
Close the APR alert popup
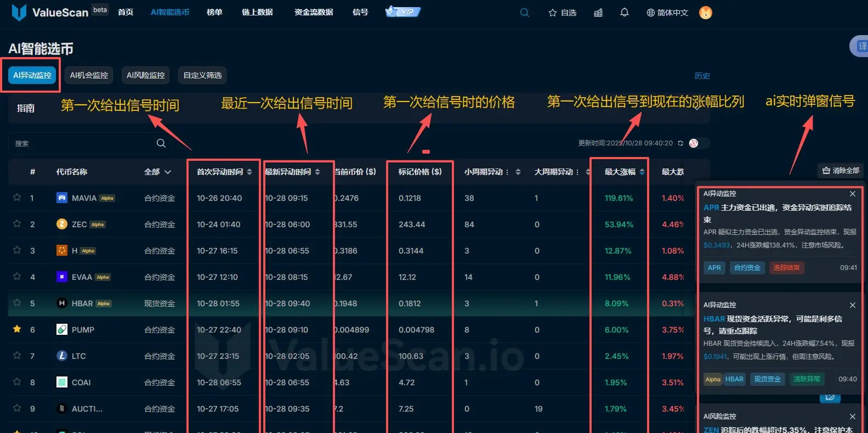coord(853,194)
